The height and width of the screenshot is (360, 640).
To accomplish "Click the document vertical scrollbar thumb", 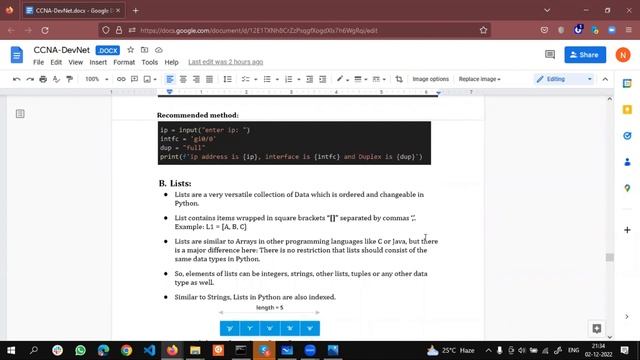I will pyautogui.click(x=610, y=257).
